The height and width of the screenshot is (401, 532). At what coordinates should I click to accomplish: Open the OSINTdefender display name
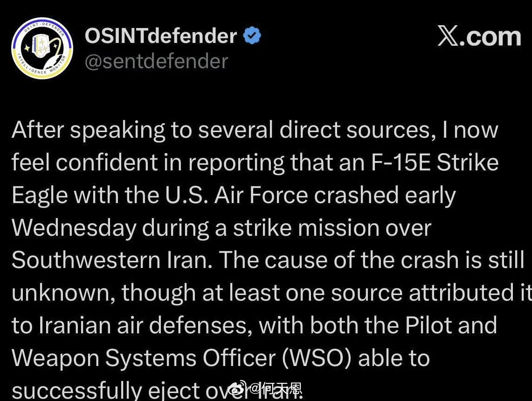(x=161, y=36)
